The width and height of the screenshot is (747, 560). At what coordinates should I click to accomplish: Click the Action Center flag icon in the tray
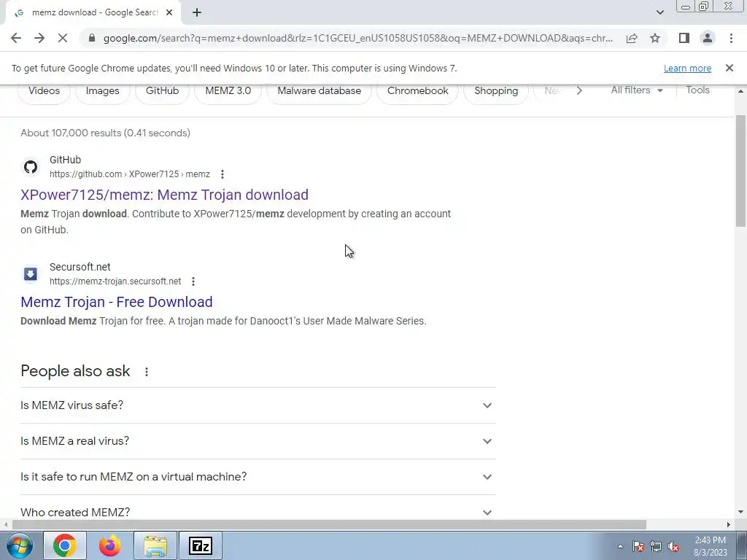tap(638, 546)
